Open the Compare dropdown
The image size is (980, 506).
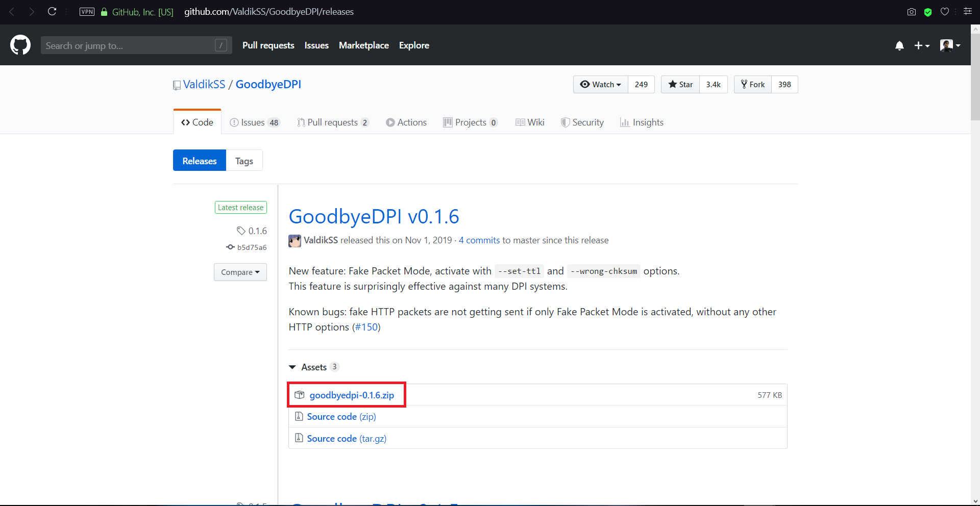pos(240,272)
